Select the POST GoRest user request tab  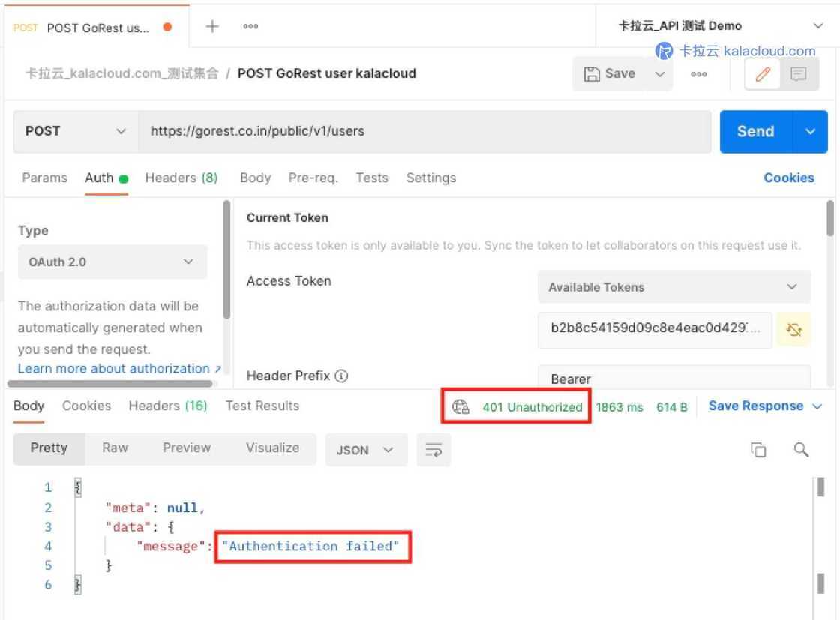click(x=97, y=27)
